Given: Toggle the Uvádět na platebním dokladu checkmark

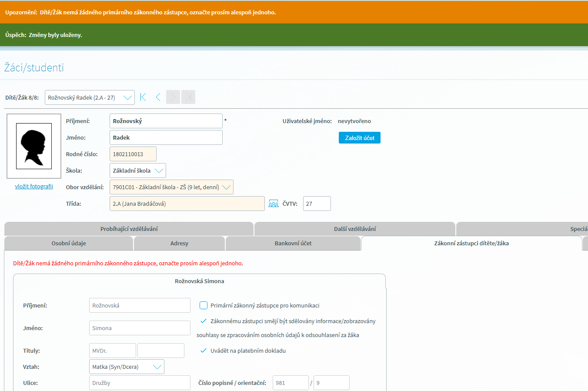Looking at the screenshot, I should [203, 351].
